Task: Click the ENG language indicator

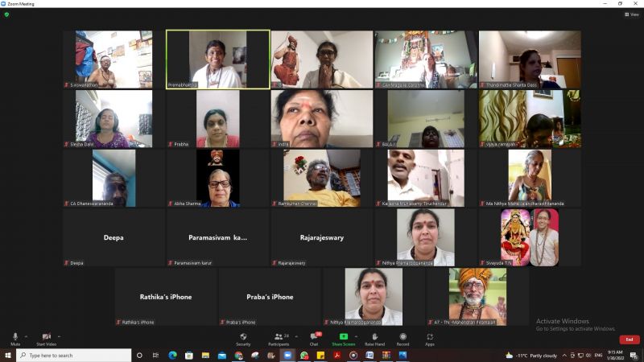Action: (598, 356)
